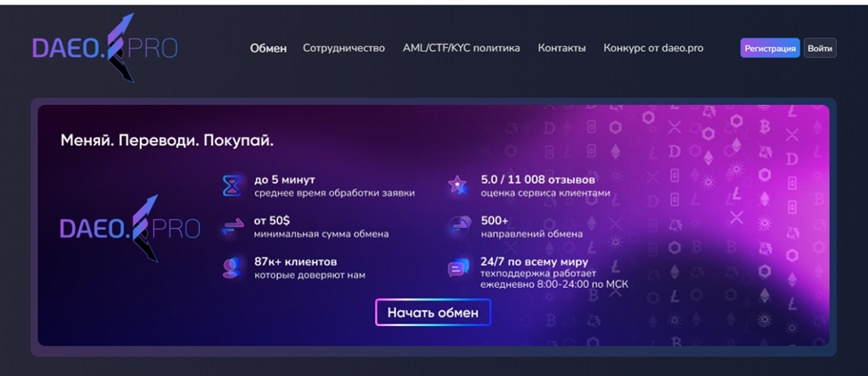Click the text минимальная сумма обмена

(x=321, y=234)
